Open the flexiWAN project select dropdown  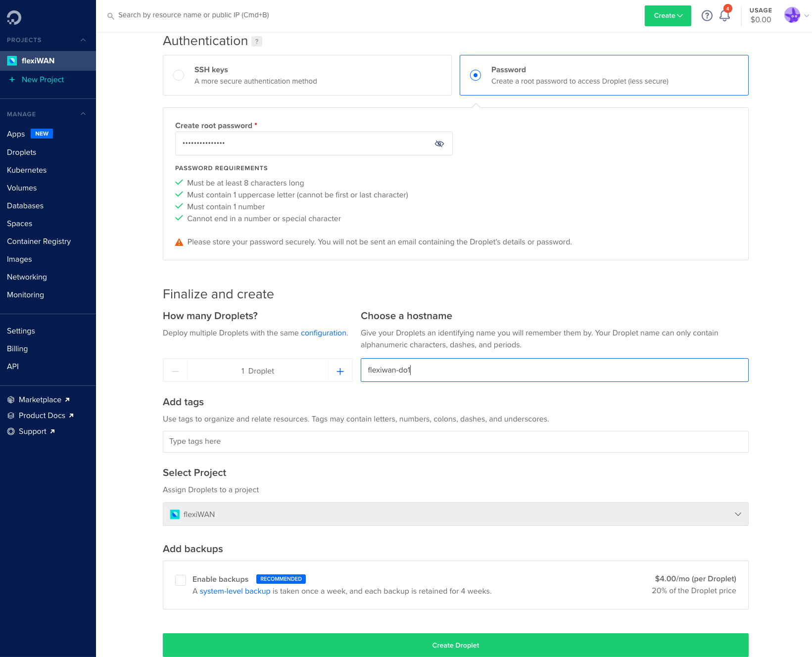pyautogui.click(x=456, y=514)
